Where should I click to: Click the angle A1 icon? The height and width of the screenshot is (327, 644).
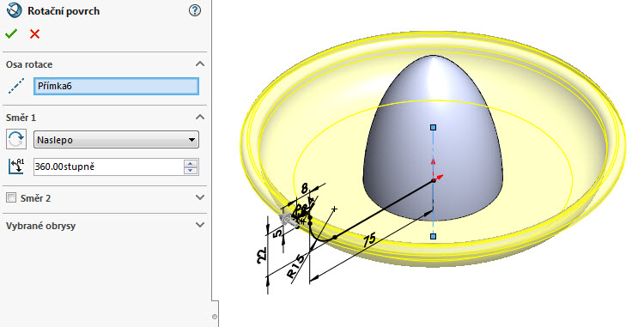click(x=16, y=167)
